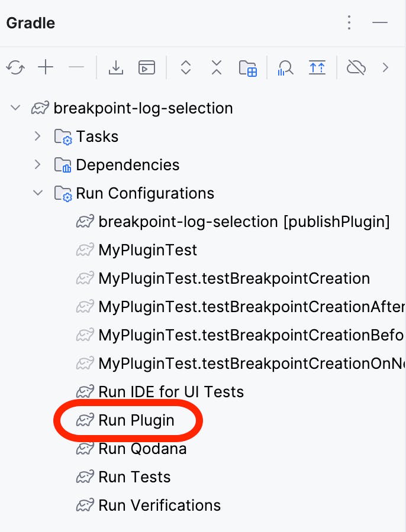Click the Group Modules icon

pyautogui.click(x=248, y=67)
